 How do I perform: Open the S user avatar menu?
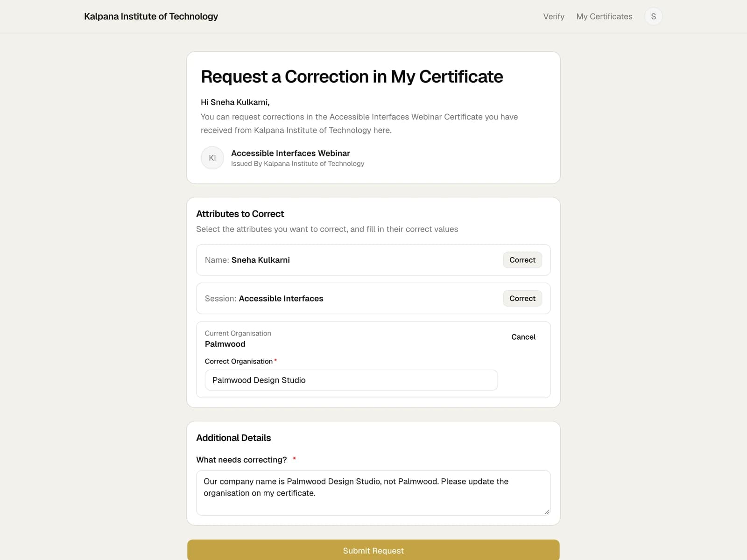tap(653, 16)
